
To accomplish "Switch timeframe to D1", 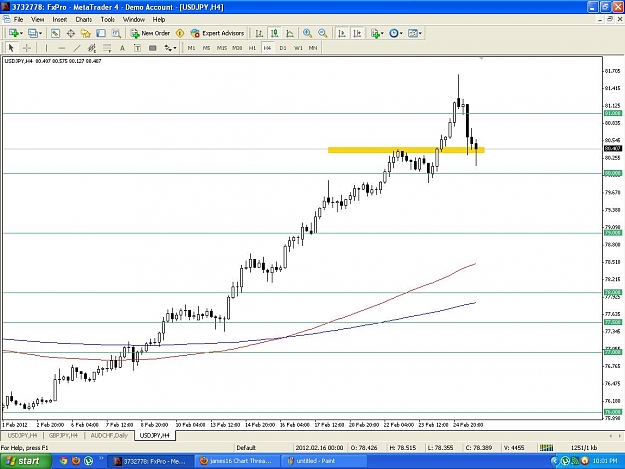I will 283,48.
